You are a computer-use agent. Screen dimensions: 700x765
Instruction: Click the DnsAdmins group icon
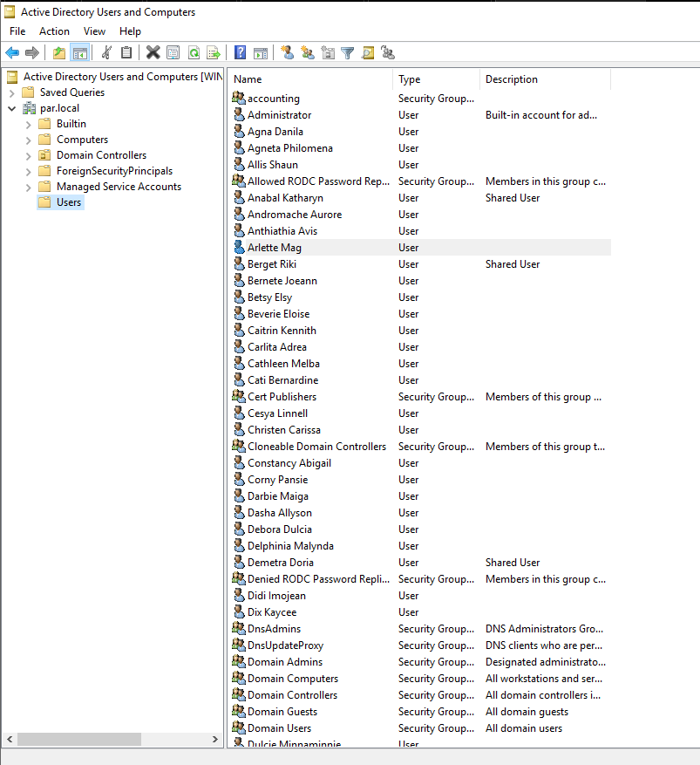[238, 628]
